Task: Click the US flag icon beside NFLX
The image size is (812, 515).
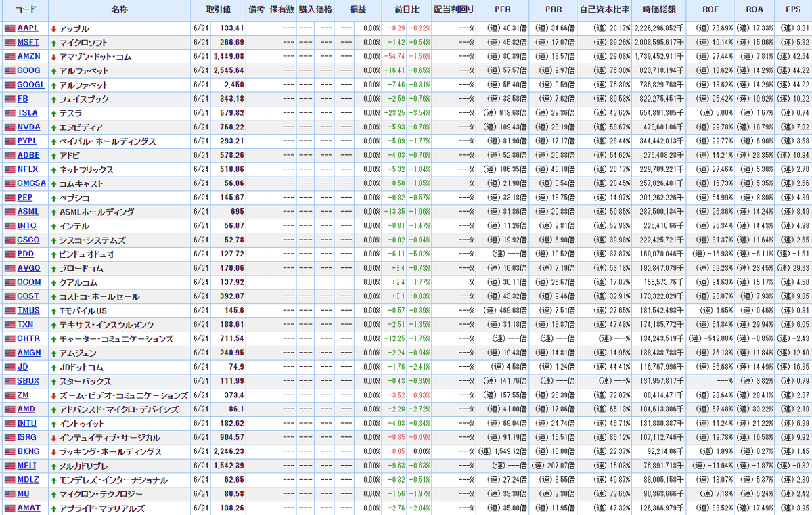Action: 9,169
